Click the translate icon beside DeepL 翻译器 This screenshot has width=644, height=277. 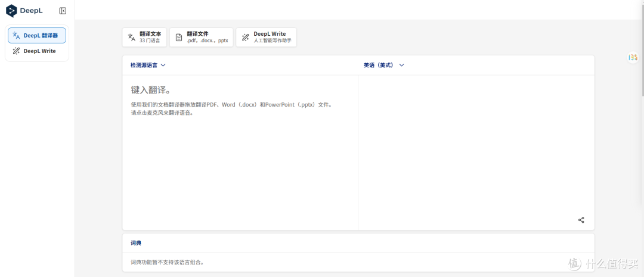[17, 35]
